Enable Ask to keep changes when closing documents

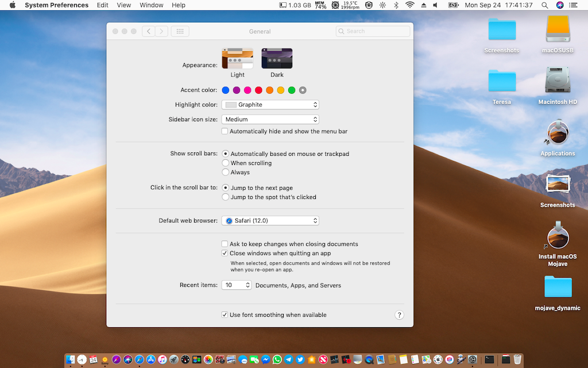tap(225, 244)
